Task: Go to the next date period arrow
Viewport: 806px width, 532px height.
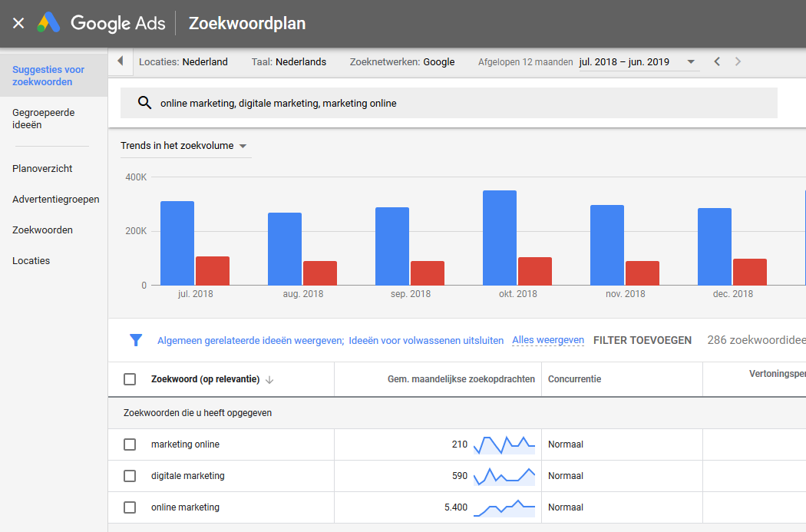Action: coord(738,61)
